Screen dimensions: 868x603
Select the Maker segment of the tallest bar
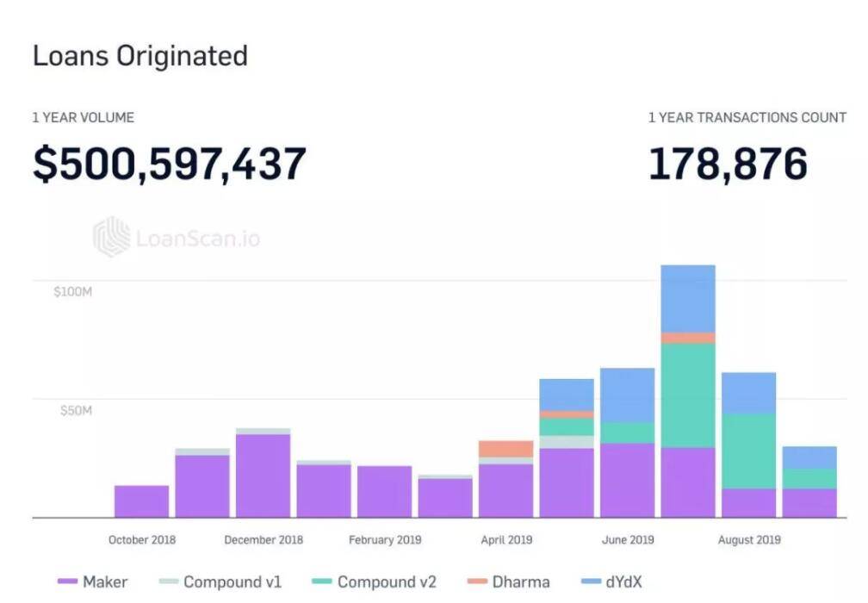688,483
